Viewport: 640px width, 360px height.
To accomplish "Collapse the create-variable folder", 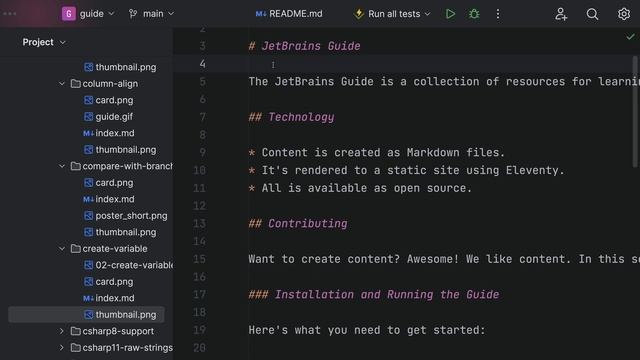I will [x=62, y=249].
